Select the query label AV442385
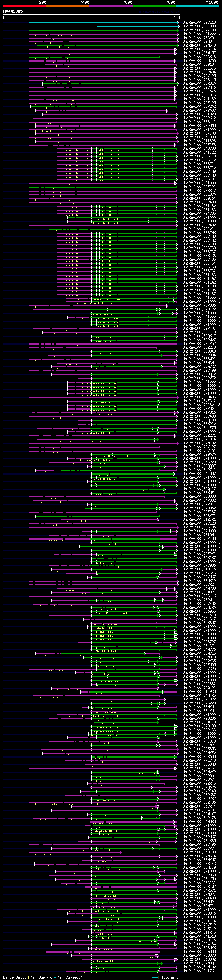 click(13, 11)
